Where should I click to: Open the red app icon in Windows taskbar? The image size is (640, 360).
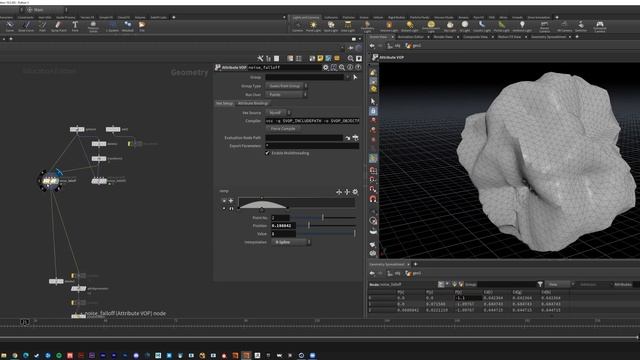click(70, 356)
